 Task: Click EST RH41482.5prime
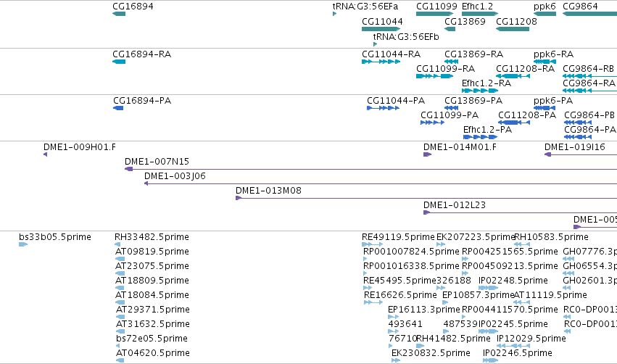tap(453, 339)
